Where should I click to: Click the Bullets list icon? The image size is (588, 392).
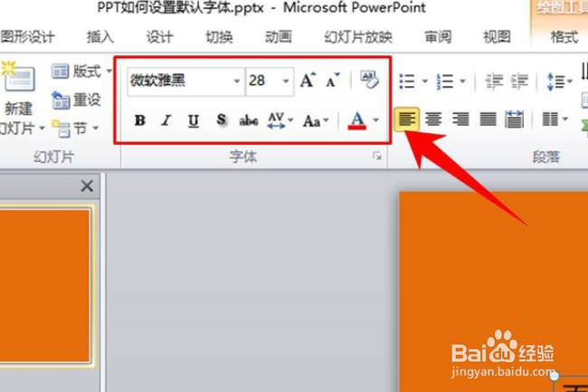(x=407, y=81)
